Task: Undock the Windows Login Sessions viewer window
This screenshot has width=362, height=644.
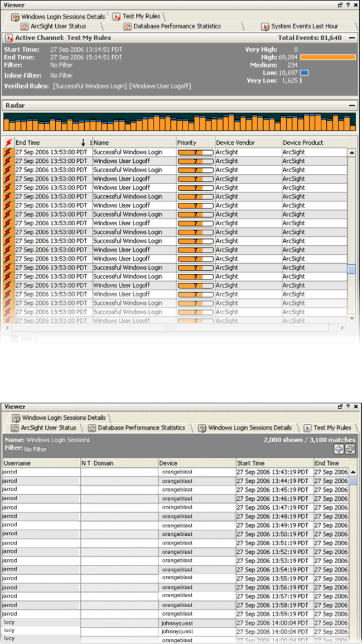Action: (x=340, y=407)
